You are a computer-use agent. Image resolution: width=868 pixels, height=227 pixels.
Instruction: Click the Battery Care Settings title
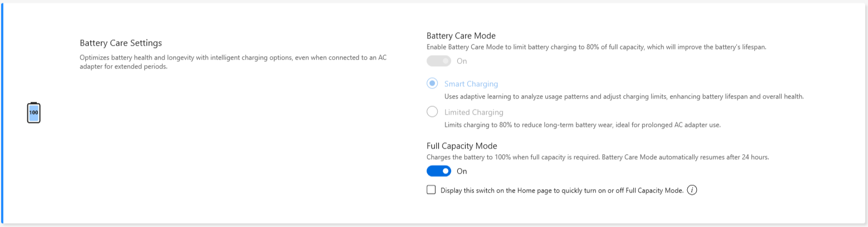121,43
